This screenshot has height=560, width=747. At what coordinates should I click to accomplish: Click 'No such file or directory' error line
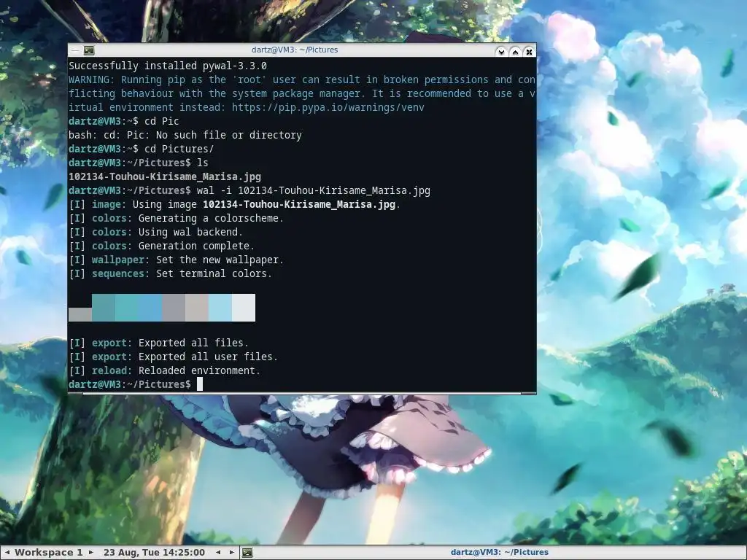185,135
